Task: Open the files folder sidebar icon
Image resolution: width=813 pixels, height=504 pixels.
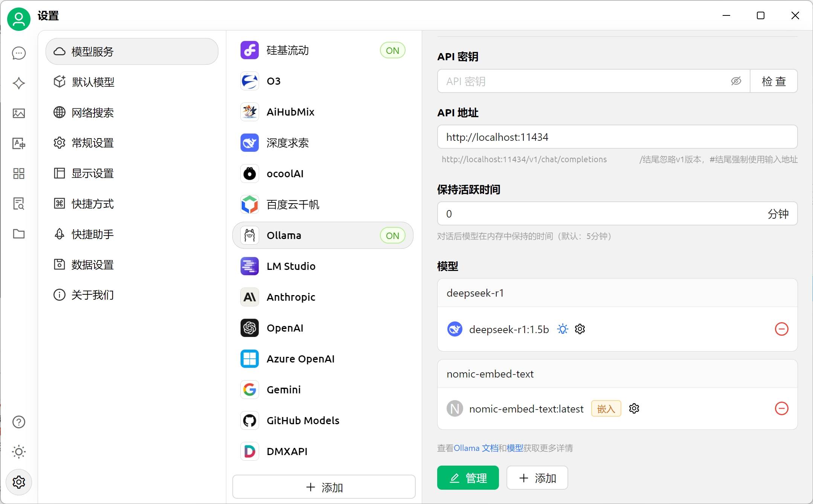Action: pyautogui.click(x=19, y=234)
